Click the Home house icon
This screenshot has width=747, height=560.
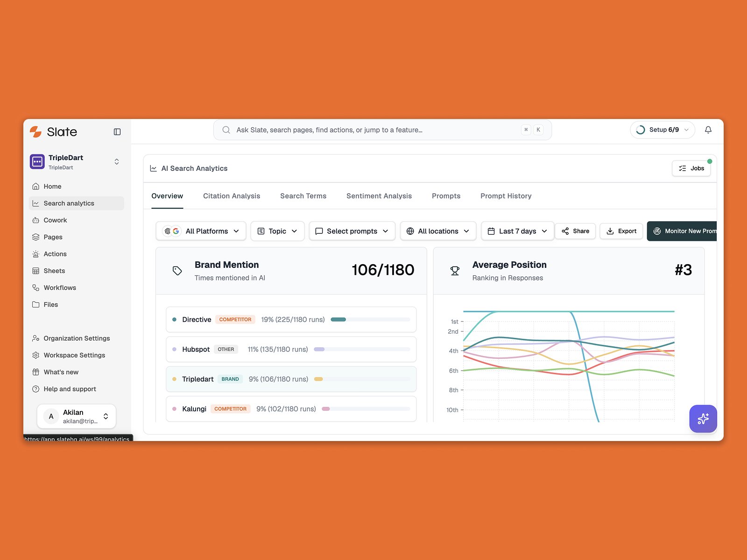(x=36, y=186)
